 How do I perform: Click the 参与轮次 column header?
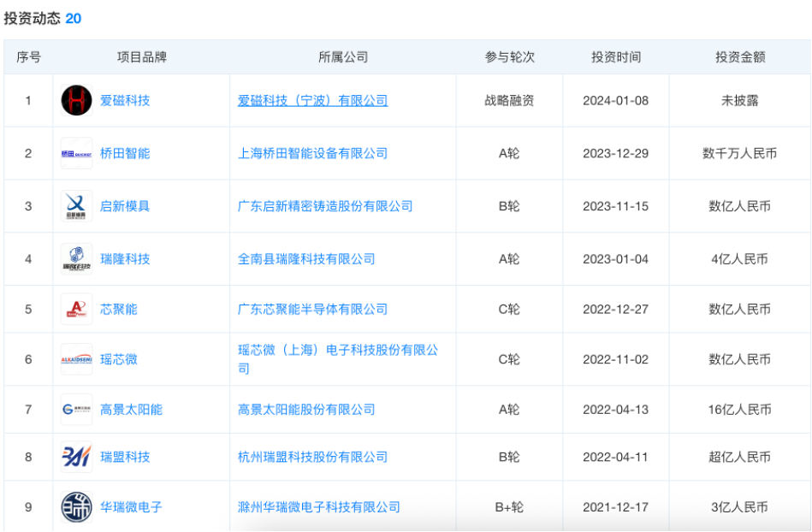pos(510,57)
